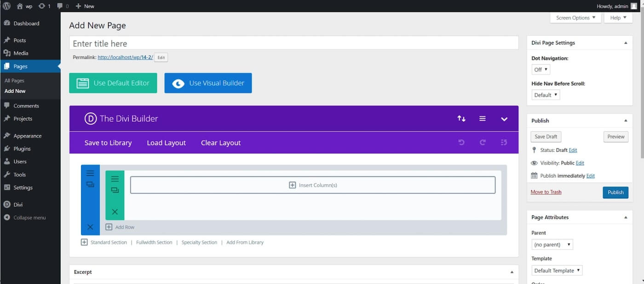Visit the wp site home link
Screen dimensions: 644x284
(x=24, y=6)
